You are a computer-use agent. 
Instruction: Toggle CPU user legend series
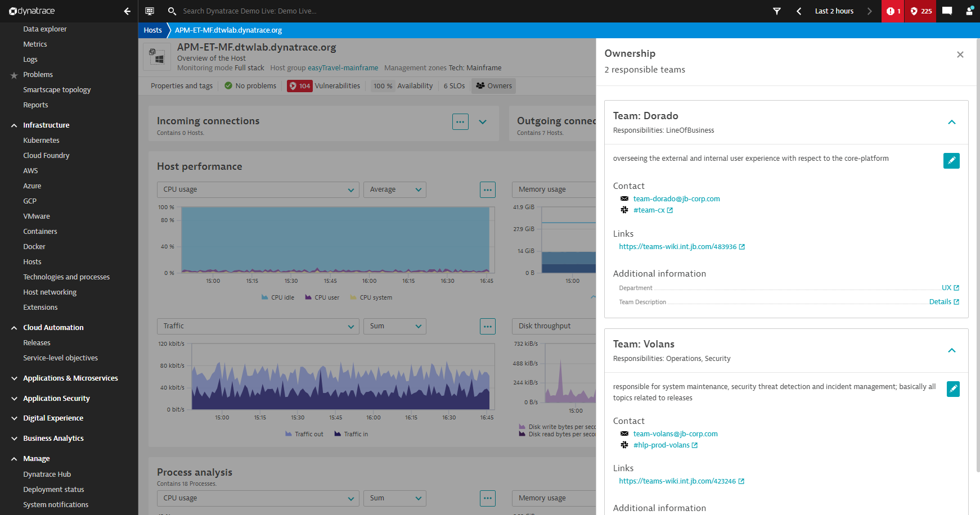click(322, 297)
